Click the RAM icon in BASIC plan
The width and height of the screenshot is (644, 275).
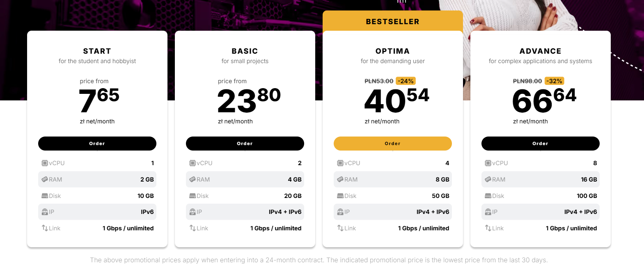tap(192, 180)
